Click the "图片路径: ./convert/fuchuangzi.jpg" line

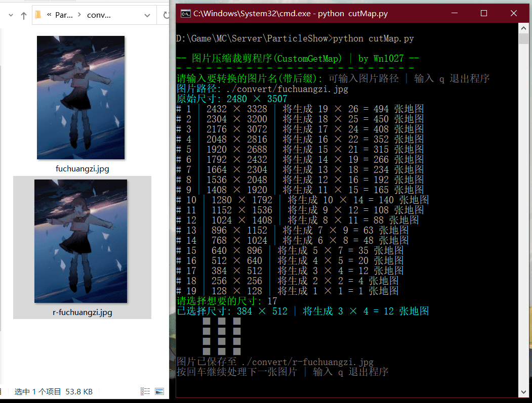tap(262, 89)
